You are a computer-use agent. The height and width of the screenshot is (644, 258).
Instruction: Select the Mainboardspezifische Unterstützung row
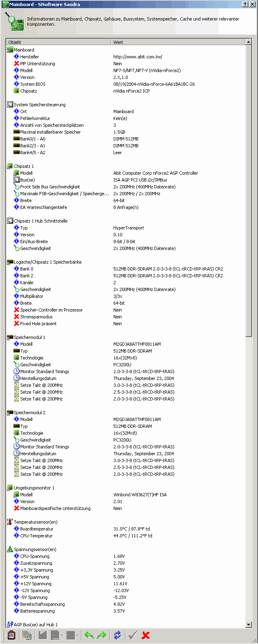tap(125, 508)
